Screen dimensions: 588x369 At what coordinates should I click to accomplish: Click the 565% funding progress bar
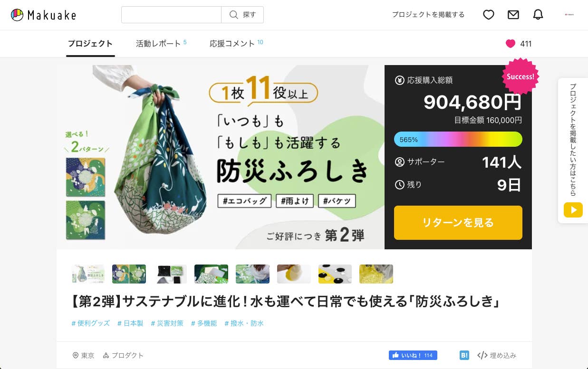[x=458, y=139]
